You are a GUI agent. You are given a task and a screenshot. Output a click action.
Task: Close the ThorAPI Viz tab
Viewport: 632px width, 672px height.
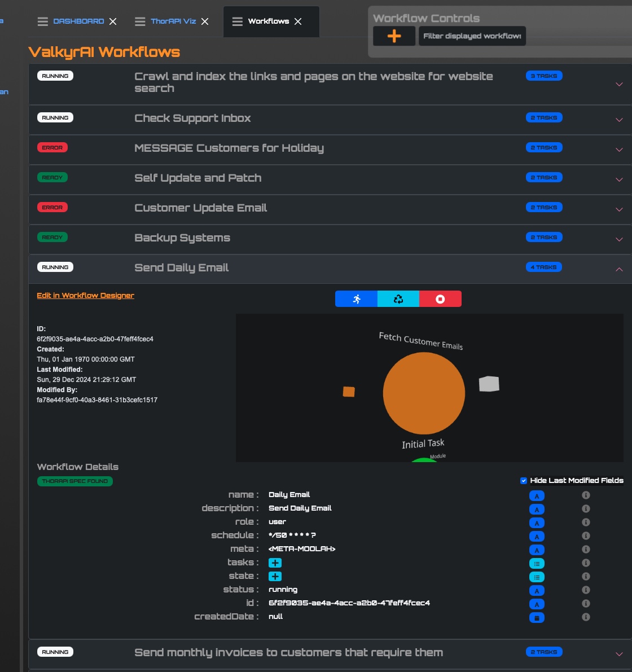pos(205,21)
